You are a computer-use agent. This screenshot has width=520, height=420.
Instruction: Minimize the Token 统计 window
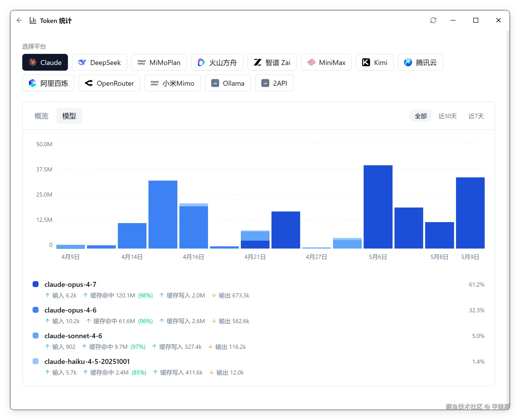(x=453, y=20)
